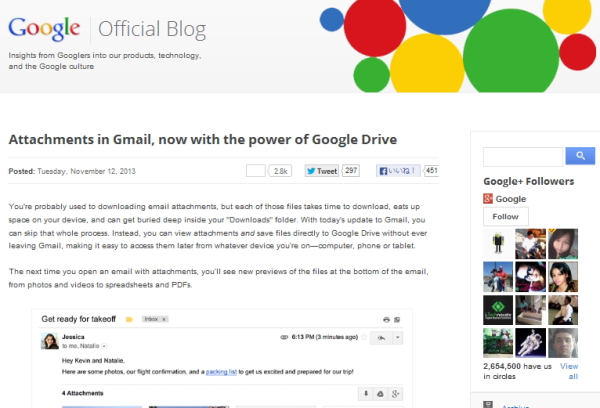Click the blue search magnifier button

click(x=580, y=156)
